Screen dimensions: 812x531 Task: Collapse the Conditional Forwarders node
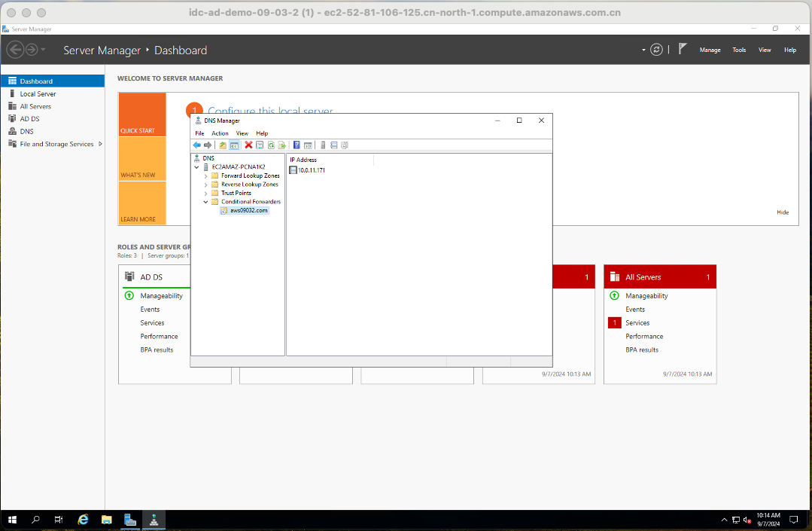205,201
